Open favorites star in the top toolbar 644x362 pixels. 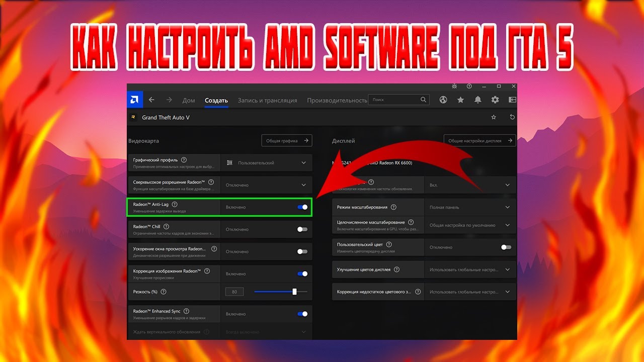point(460,100)
